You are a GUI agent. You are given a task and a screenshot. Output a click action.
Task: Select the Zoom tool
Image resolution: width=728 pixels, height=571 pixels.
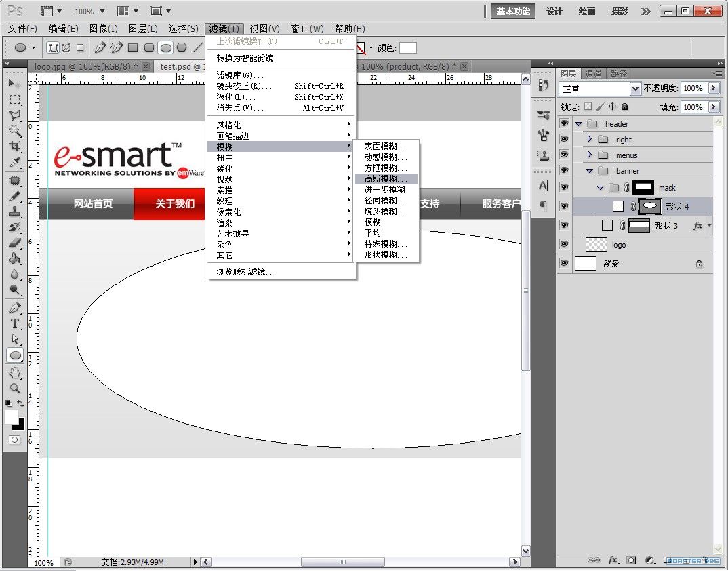tap(15, 389)
